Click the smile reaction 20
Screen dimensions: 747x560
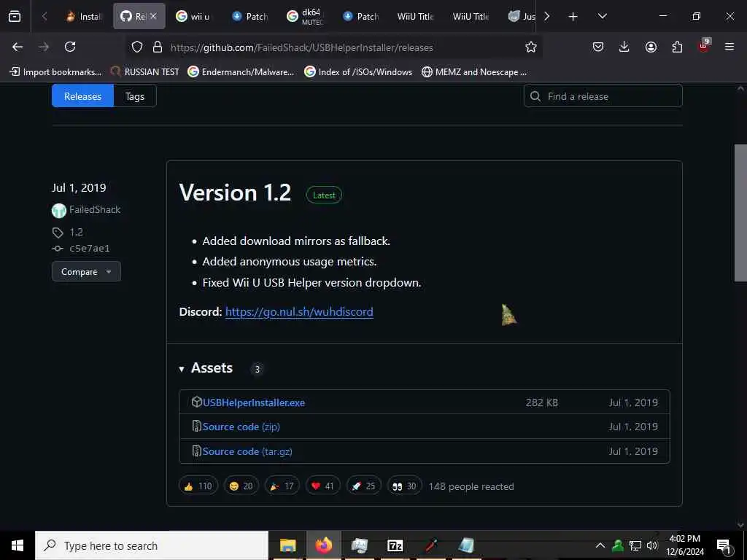[x=241, y=486]
